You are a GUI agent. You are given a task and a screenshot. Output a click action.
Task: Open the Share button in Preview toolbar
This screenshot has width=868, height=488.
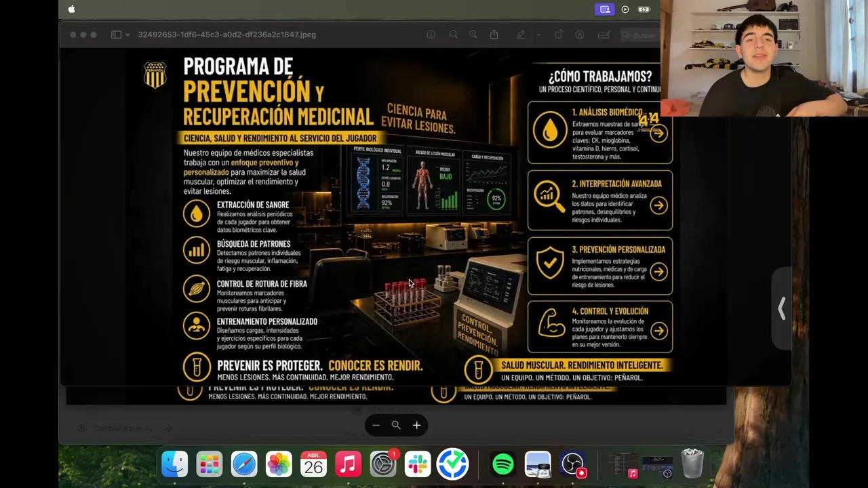pyautogui.click(x=494, y=35)
